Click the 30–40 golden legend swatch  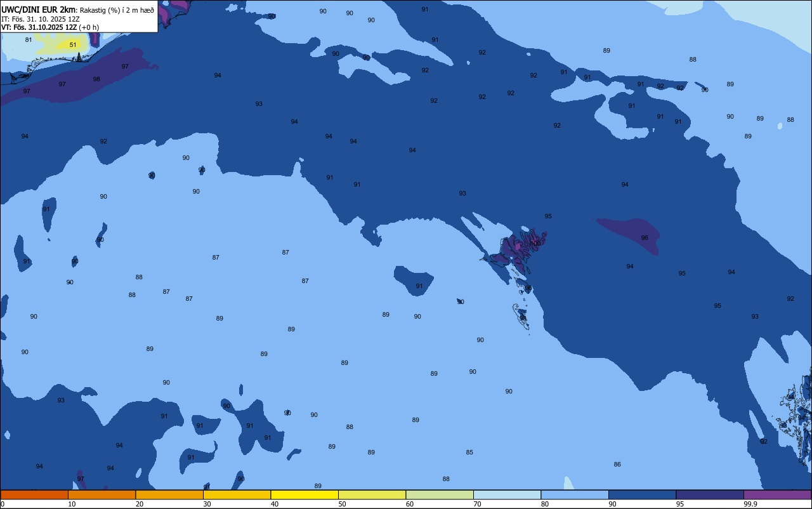click(237, 494)
